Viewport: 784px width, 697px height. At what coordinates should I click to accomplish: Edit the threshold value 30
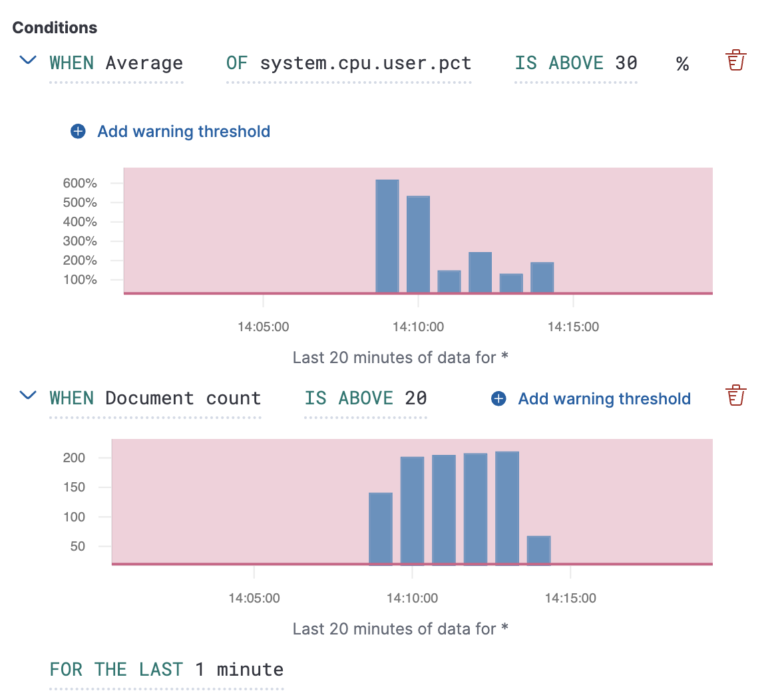pyautogui.click(x=626, y=64)
